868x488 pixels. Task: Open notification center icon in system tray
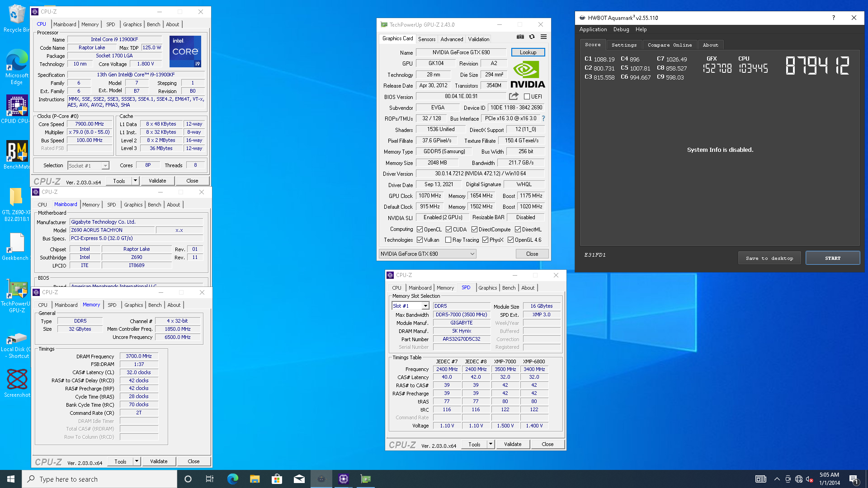(x=854, y=479)
